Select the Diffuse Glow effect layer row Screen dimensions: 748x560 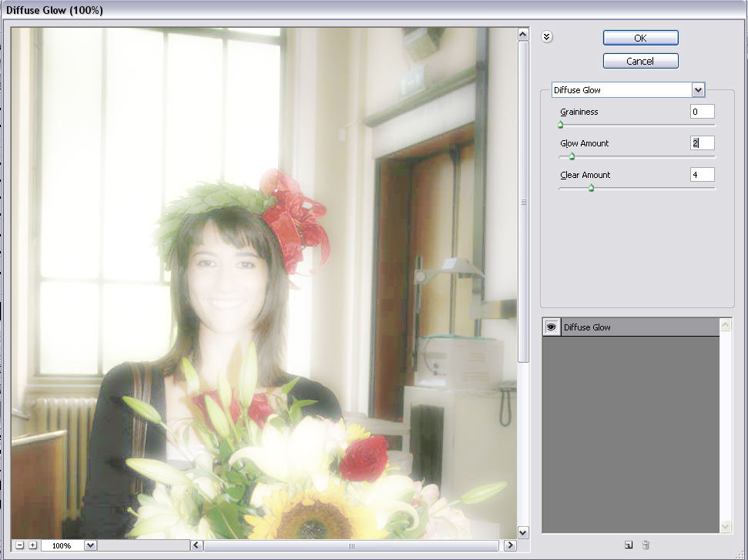631,327
